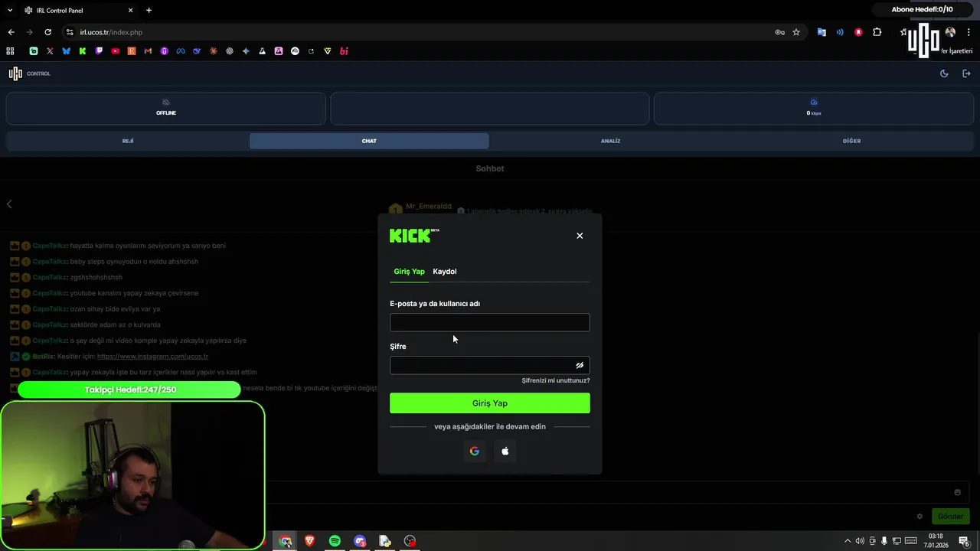
Task: Toggle dark mode moon icon
Action: coord(944,73)
